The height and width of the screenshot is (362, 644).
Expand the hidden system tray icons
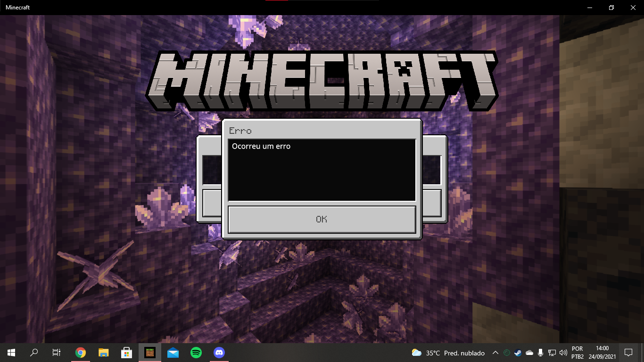[495, 353]
